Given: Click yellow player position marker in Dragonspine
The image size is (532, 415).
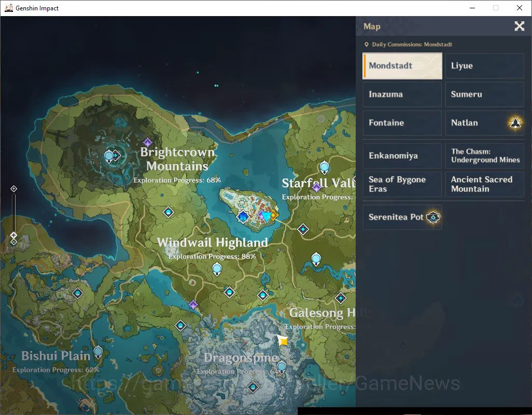Looking at the screenshot, I should point(283,340).
